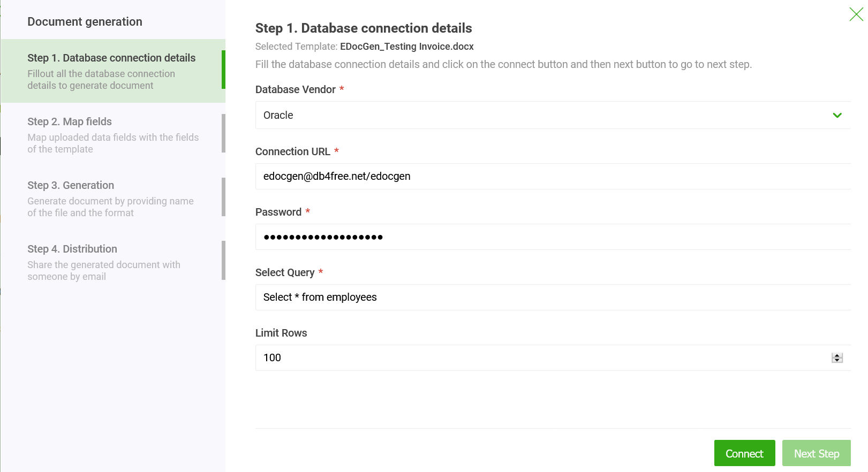Click the EDocGen_Testing Invoice.docx template name
The width and height of the screenshot is (868, 472).
pyautogui.click(x=406, y=47)
